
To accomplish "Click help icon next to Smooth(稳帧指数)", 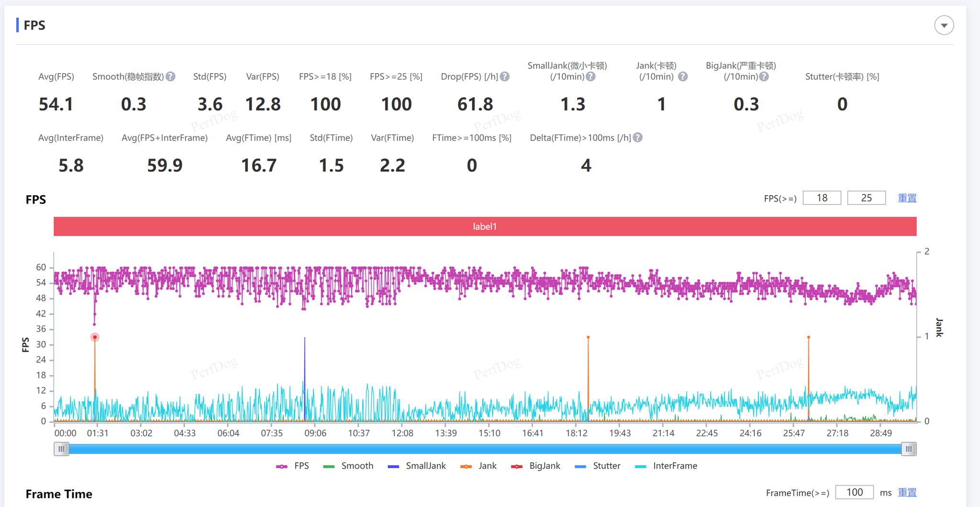I will tap(170, 77).
